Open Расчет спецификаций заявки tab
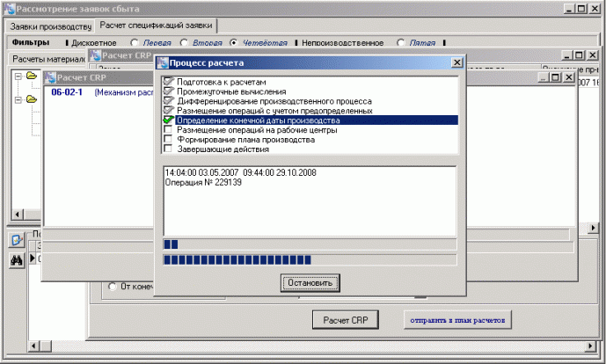 tap(156, 25)
